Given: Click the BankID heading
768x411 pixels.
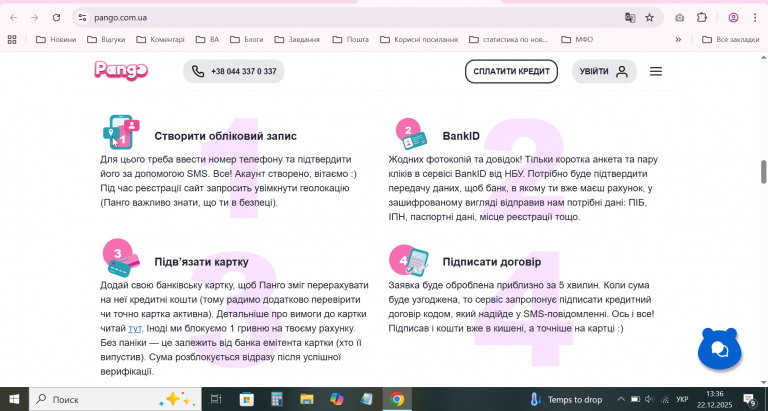Looking at the screenshot, I should (461, 136).
